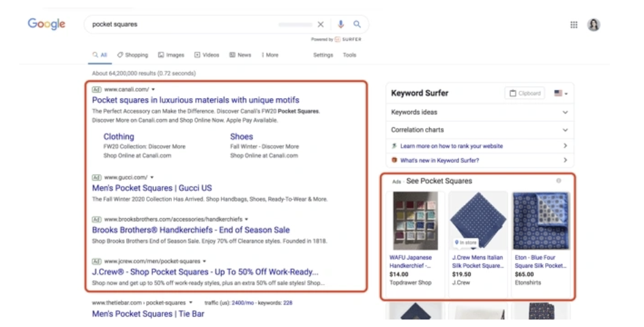Open the Google apps grid
Screen dimensions: 644x327
pyautogui.click(x=574, y=25)
